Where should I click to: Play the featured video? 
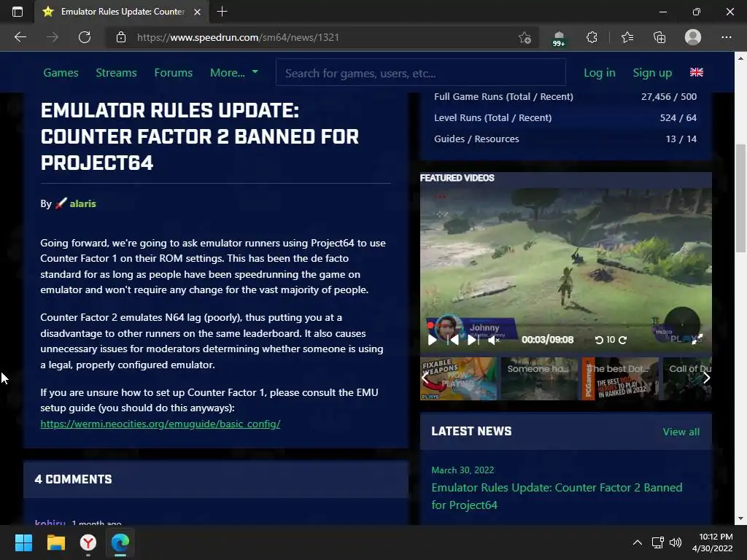(433, 340)
